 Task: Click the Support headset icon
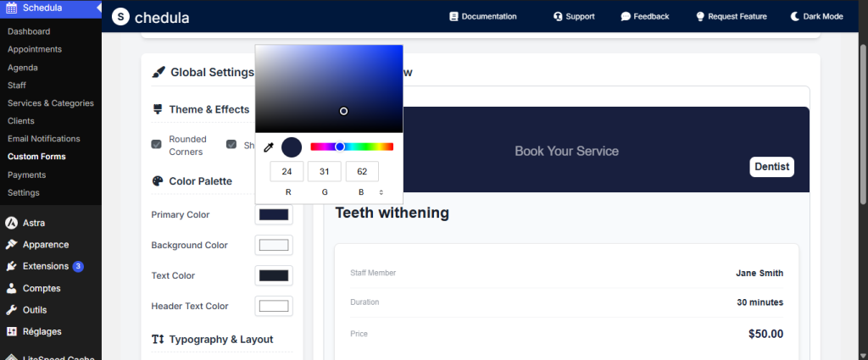tap(558, 16)
